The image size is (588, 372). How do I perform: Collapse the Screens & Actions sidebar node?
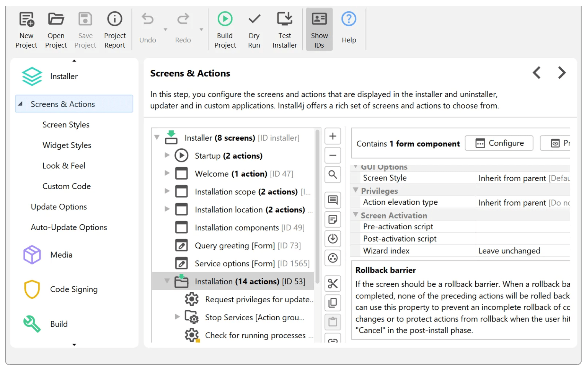coord(21,104)
